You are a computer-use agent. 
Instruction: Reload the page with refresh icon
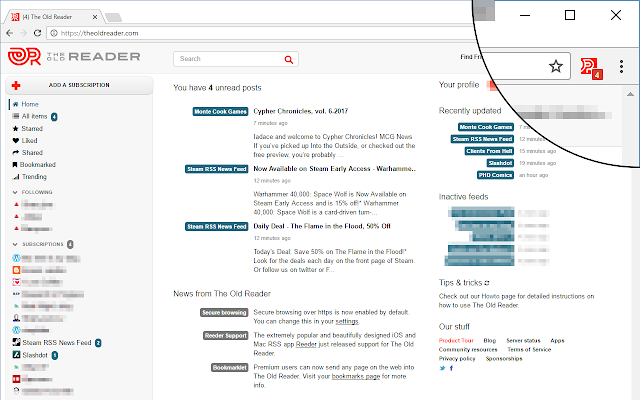click(x=37, y=33)
